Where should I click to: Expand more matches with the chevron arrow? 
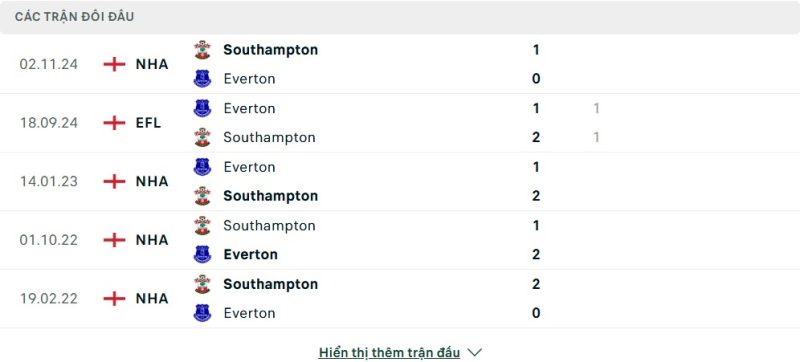(474, 352)
